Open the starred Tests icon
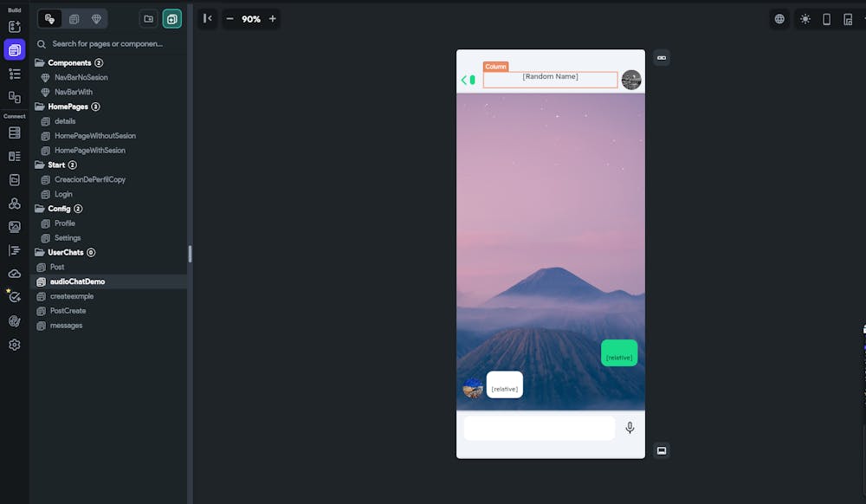Viewport: 866px width, 504px height. pos(15,297)
